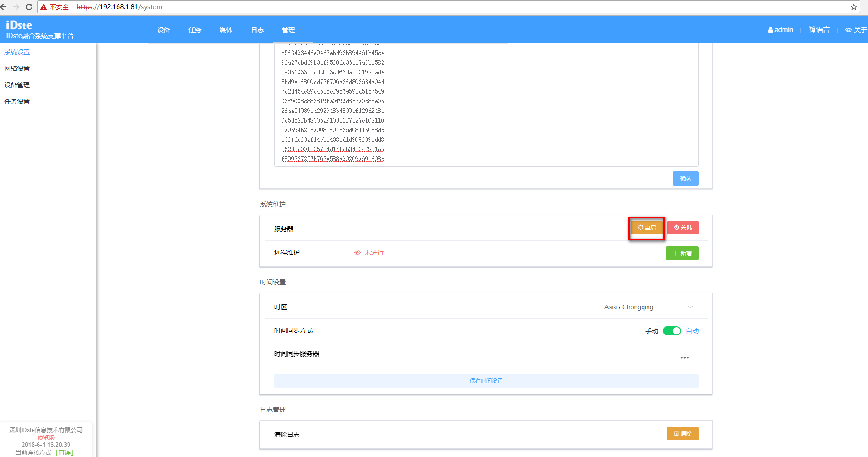The width and height of the screenshot is (868, 457).
Task: Click the iDste logo in header
Action: coord(19,25)
